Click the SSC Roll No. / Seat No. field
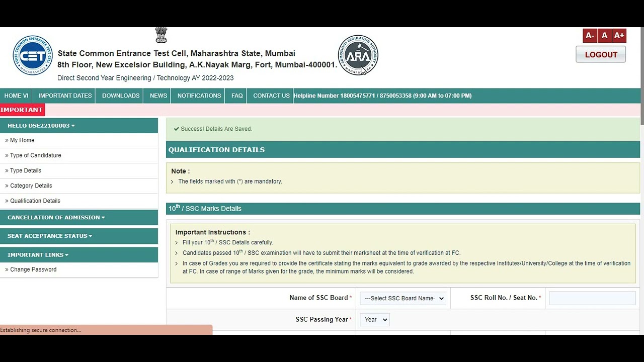The width and height of the screenshot is (644, 362). point(592,298)
